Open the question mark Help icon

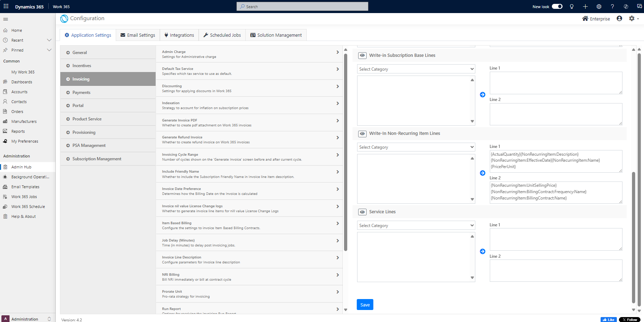click(612, 6)
